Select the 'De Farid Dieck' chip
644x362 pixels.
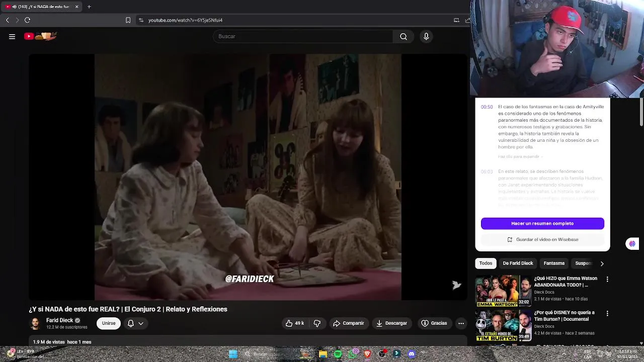click(x=518, y=263)
